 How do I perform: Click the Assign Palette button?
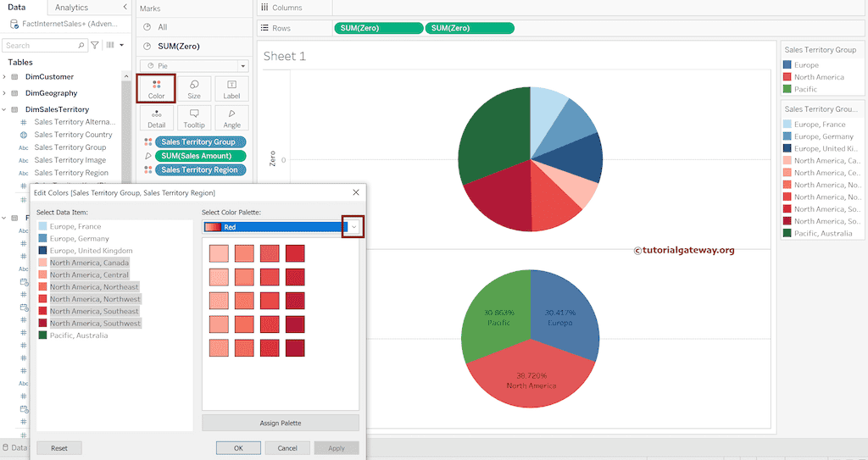click(281, 423)
